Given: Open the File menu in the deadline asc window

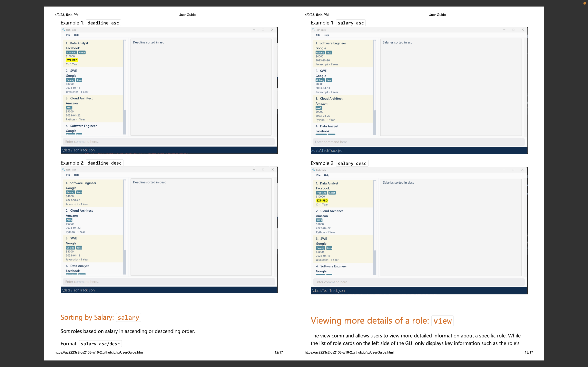Looking at the screenshot, I should (68, 35).
